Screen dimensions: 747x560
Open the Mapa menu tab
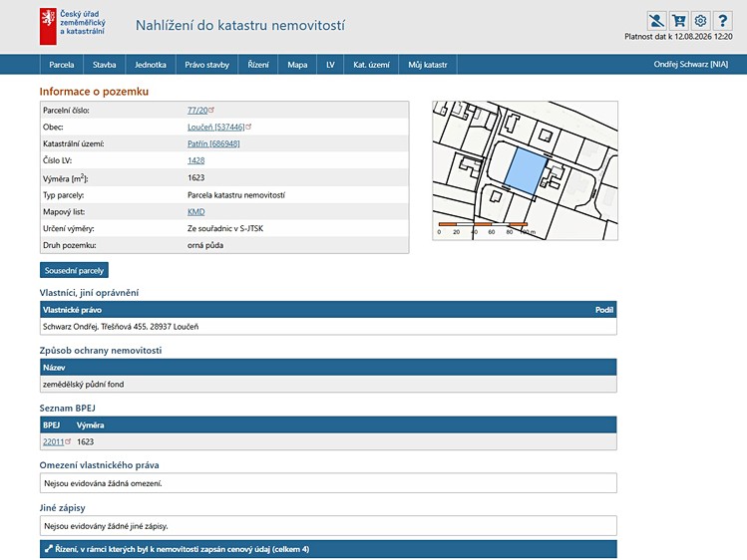297,65
